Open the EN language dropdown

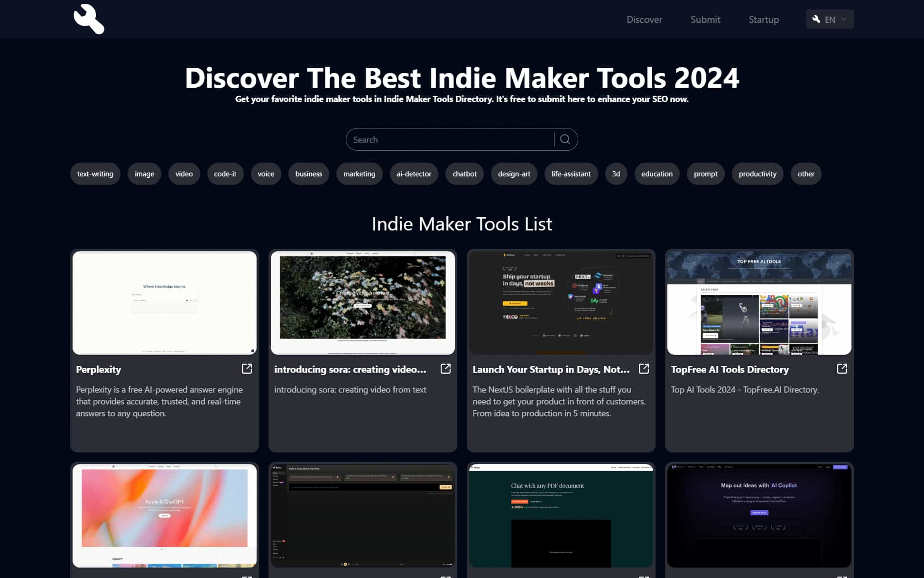click(830, 19)
